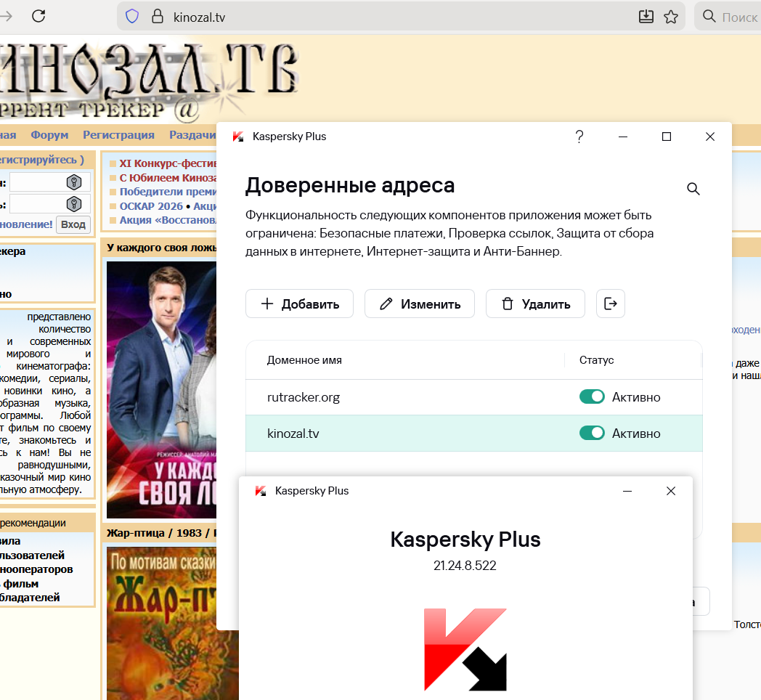Click the Вход login button

point(73,224)
